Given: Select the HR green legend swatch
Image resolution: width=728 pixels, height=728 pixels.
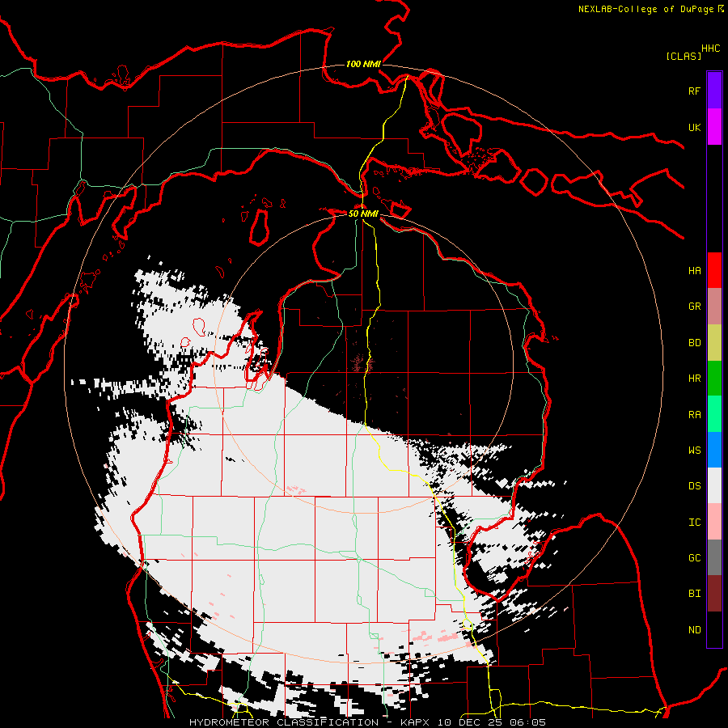Looking at the screenshot, I should pos(714,378).
